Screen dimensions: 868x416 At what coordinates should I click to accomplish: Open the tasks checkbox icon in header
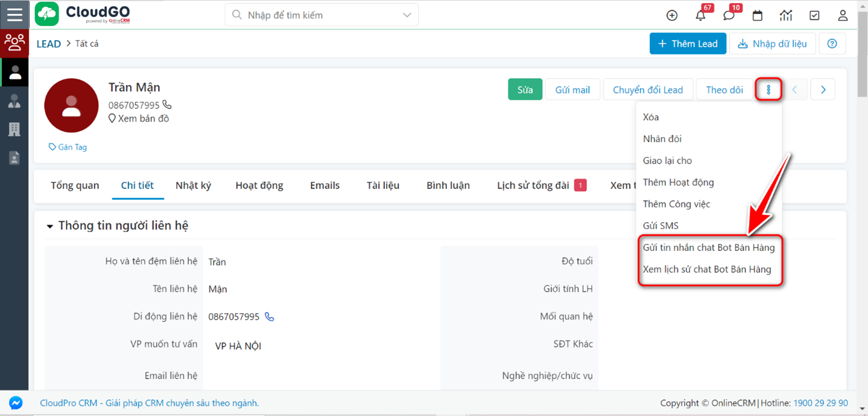[x=814, y=15]
